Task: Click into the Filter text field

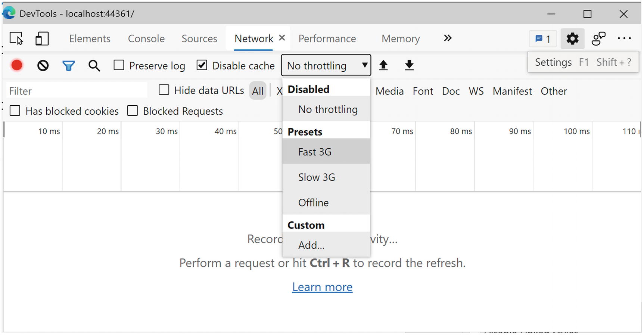Action: click(77, 91)
